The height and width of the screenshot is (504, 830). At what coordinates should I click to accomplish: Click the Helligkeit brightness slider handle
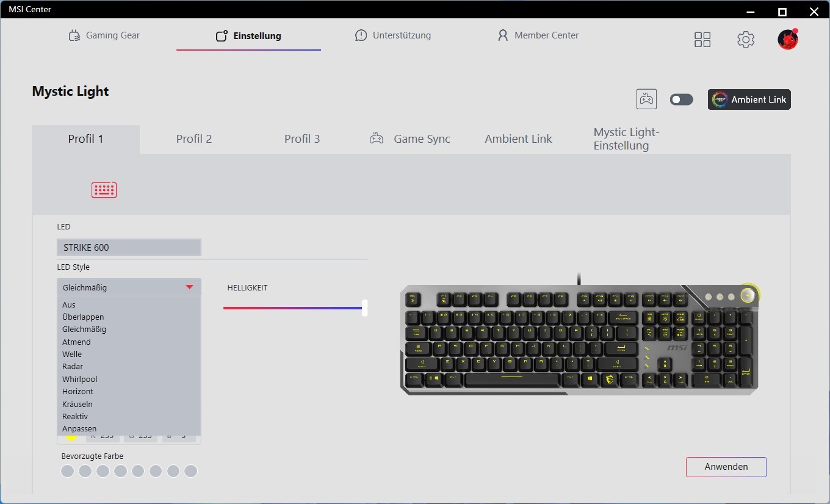coord(364,308)
